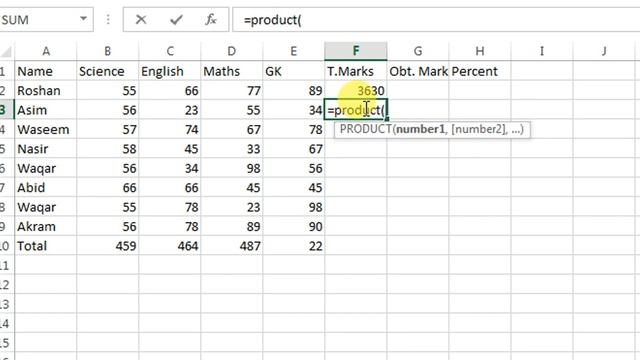Click Abid's GK score 45
The image size is (640, 360).
(294, 188)
